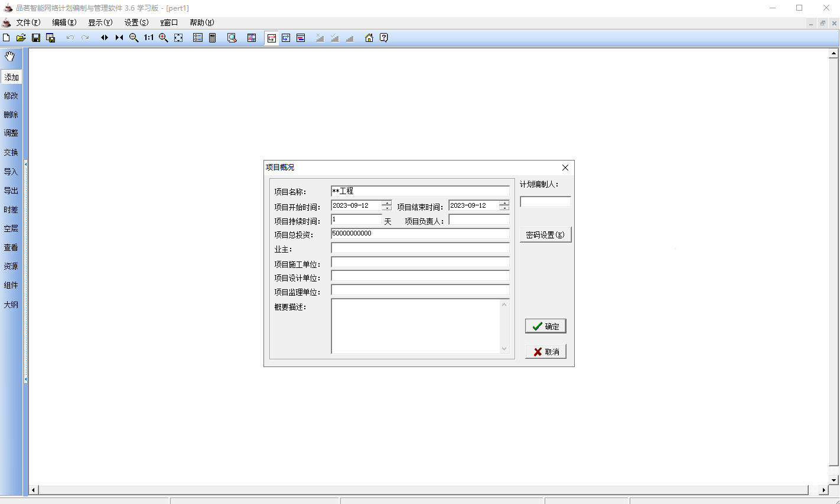
Task: Click the greyed-out Redo arrow icon
Action: click(x=85, y=38)
